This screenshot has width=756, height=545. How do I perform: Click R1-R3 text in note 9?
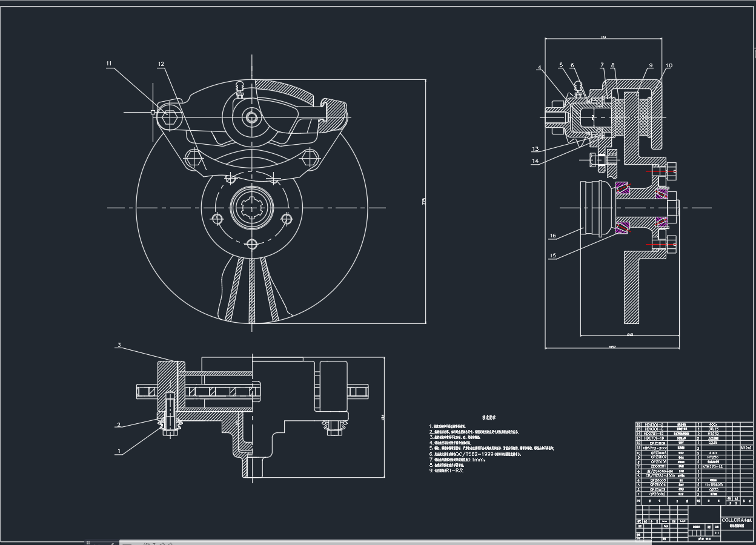coord(454,470)
